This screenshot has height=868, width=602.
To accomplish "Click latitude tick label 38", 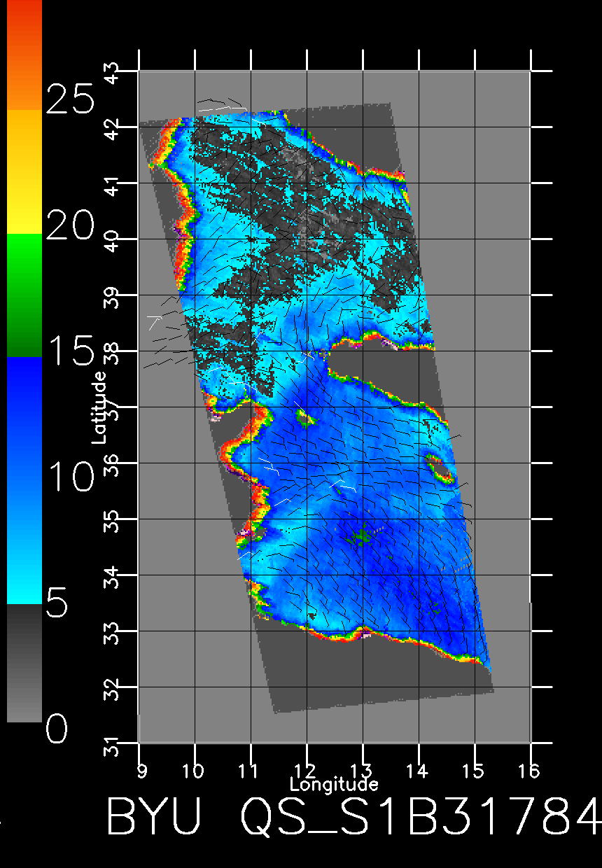I will pos(111,352).
